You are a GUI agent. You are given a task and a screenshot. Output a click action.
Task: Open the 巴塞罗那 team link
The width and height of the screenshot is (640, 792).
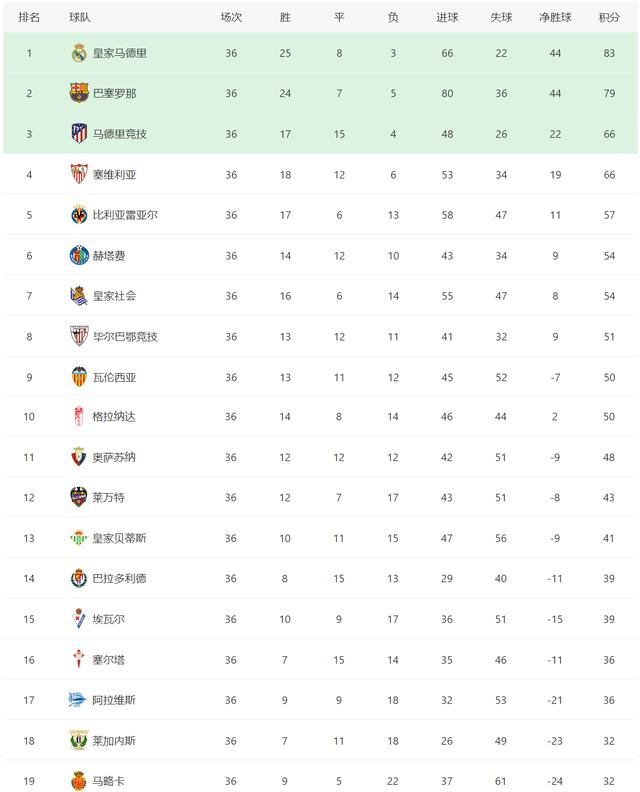point(114,93)
